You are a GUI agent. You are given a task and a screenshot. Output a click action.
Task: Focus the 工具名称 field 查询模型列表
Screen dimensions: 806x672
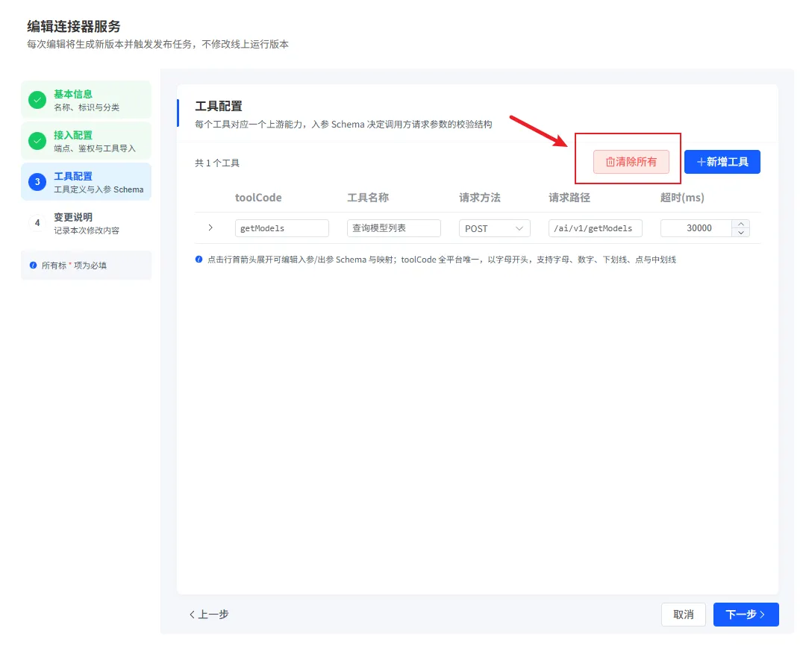coord(394,228)
